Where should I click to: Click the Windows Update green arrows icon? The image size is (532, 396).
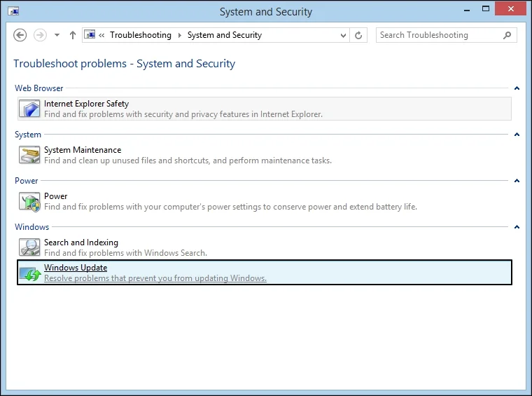point(30,274)
